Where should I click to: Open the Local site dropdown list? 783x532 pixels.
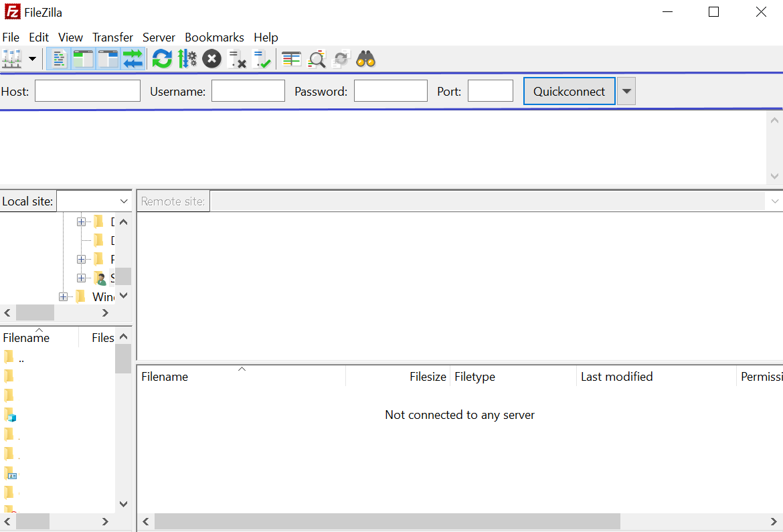(124, 201)
